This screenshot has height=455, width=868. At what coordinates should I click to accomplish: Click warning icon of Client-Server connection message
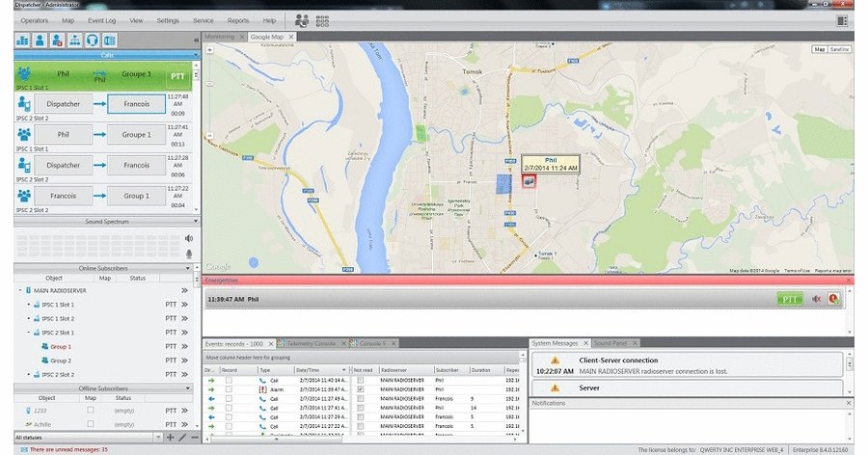tap(555, 360)
